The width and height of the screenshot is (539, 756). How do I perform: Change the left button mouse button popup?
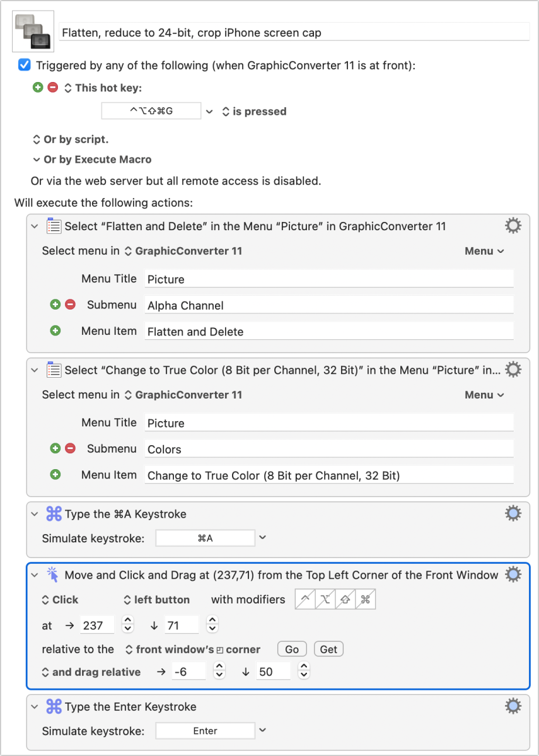[157, 599]
